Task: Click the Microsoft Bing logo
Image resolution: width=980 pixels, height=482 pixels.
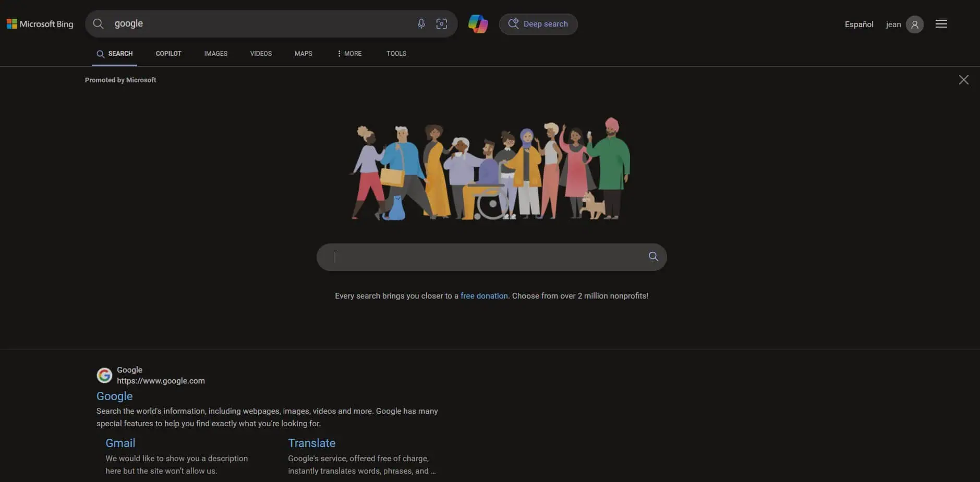Action: pos(40,24)
